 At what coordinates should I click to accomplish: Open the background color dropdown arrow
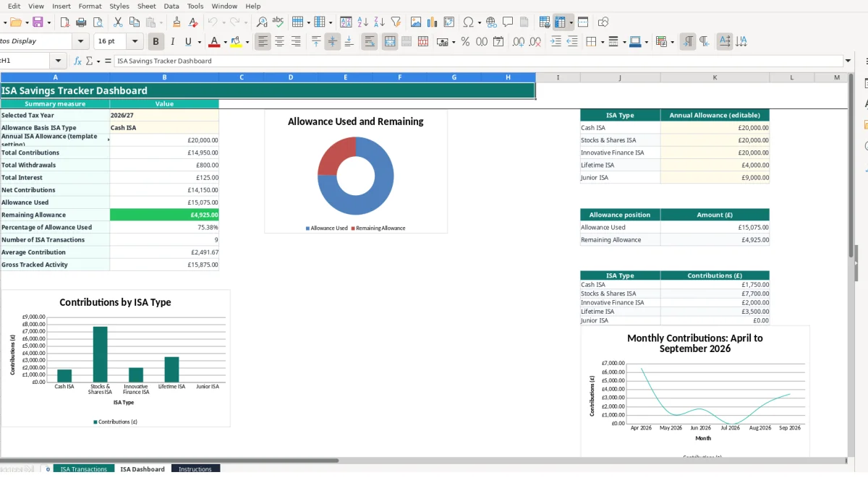[x=247, y=42]
